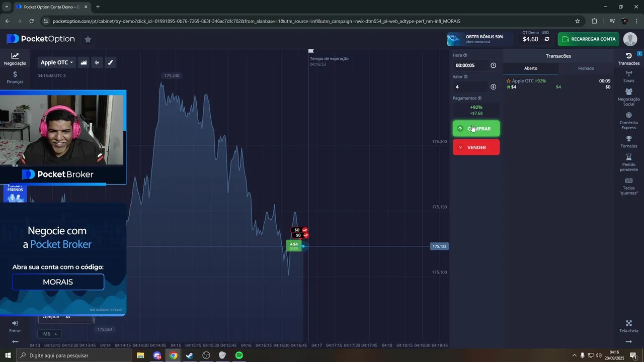Open the user profile avatar
The height and width of the screenshot is (362, 644).
pos(630,39)
